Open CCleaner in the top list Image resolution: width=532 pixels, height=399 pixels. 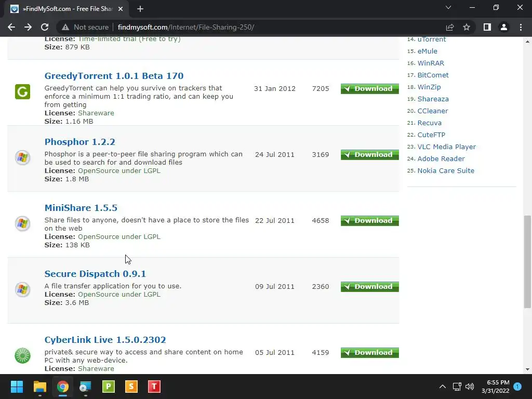(433, 111)
